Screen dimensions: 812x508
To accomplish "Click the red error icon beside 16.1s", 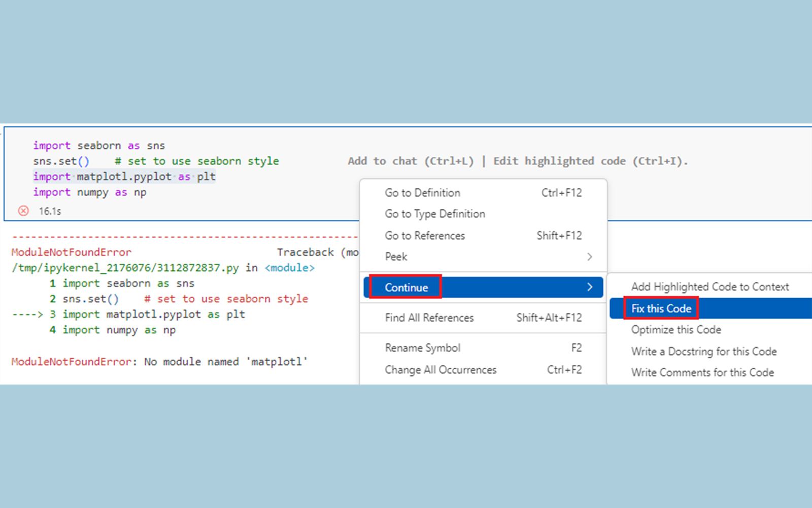I will click(23, 211).
